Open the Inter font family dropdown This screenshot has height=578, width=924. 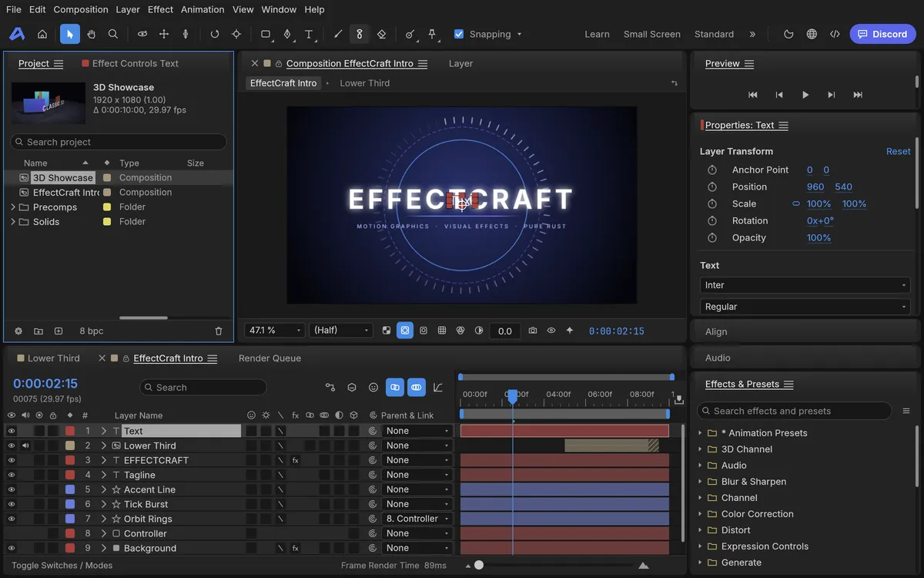805,285
